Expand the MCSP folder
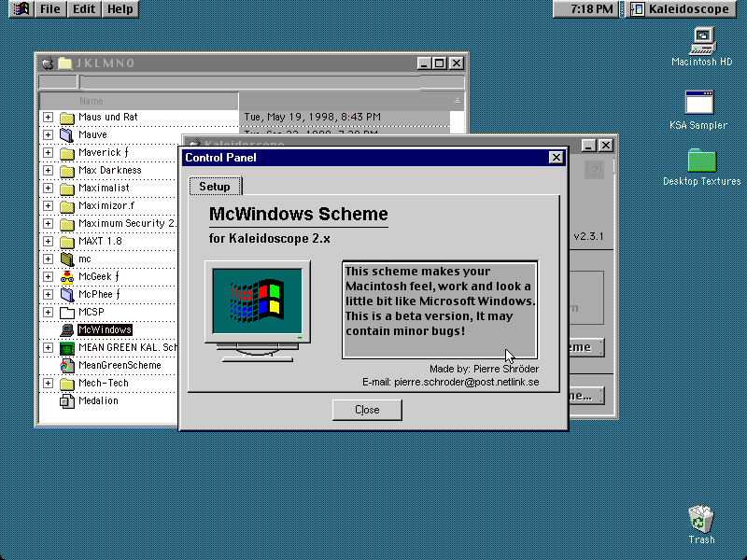Image resolution: width=747 pixels, height=560 pixels. [x=48, y=312]
